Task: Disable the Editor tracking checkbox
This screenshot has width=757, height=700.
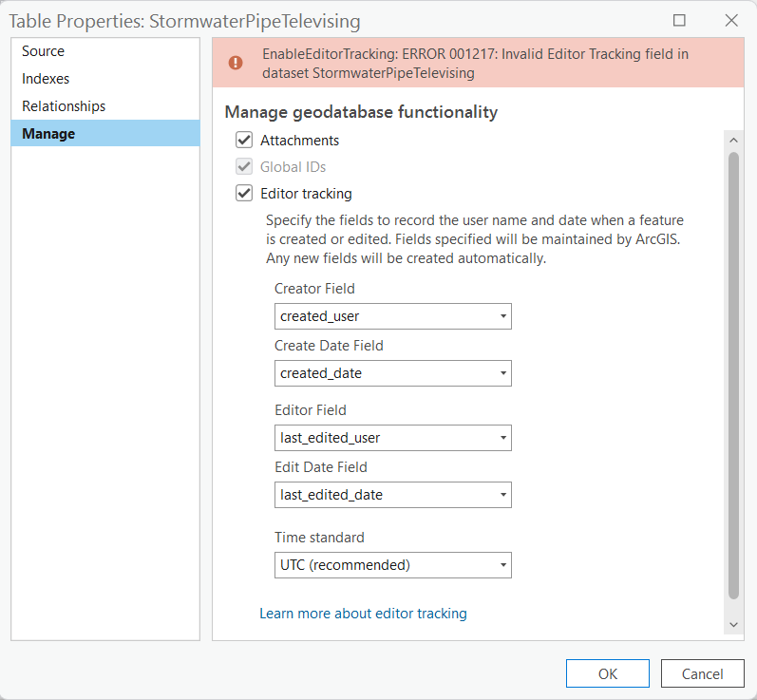Action: (x=244, y=194)
